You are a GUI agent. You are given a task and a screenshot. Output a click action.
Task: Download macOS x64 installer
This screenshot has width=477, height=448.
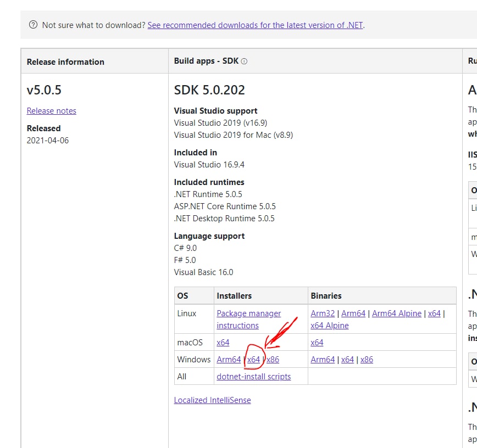(223, 343)
